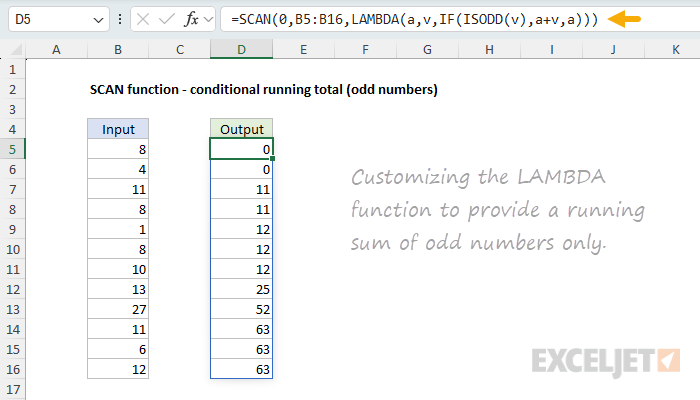
Task: Click the Cancel (X) formula bar icon
Action: 143,20
